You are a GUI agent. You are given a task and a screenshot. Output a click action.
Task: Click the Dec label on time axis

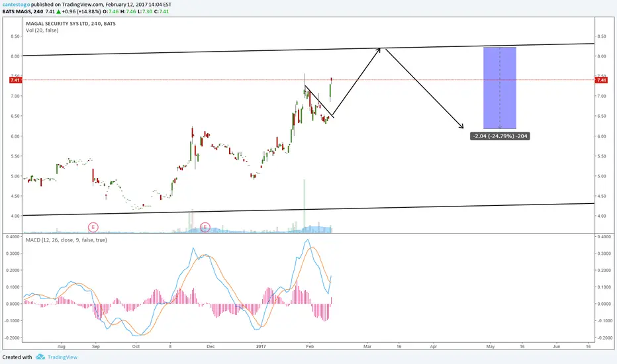[211, 347]
